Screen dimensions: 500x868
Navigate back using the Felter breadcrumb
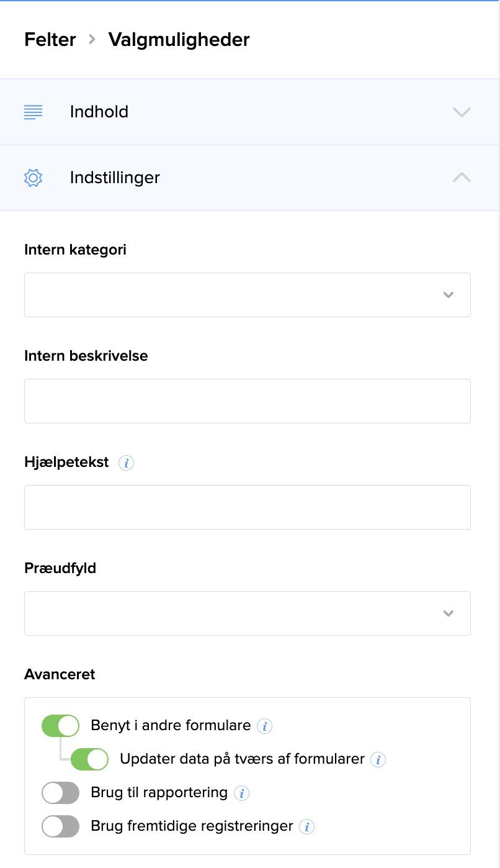pos(50,39)
